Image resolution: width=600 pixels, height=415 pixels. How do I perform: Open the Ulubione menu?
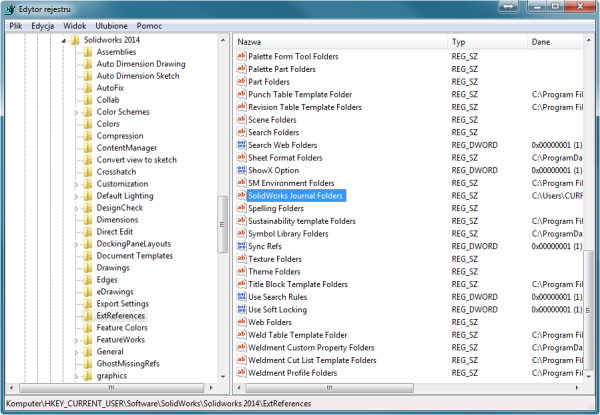[111, 26]
